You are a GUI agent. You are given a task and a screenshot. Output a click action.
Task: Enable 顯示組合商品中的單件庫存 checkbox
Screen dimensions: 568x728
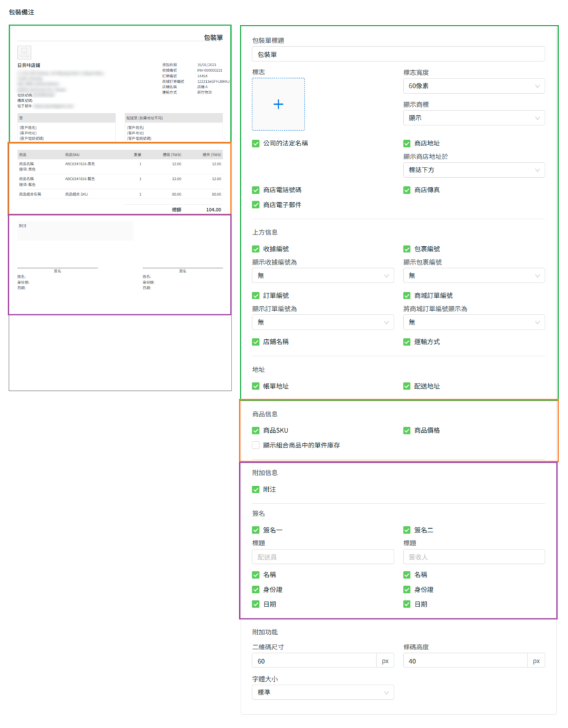(256, 445)
